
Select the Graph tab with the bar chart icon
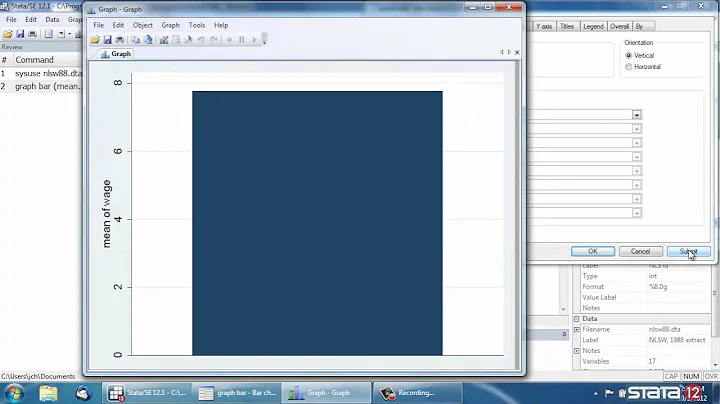pyautogui.click(x=116, y=54)
